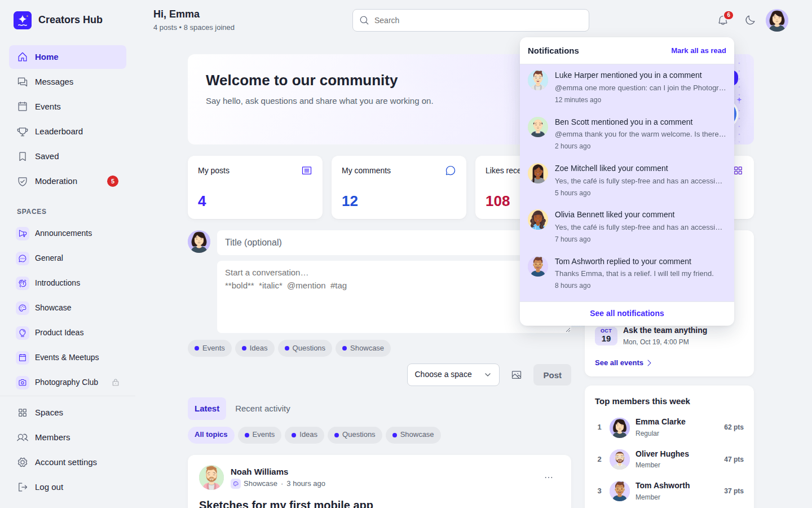
Task: Open Saved bookmarks page
Action: (x=68, y=156)
